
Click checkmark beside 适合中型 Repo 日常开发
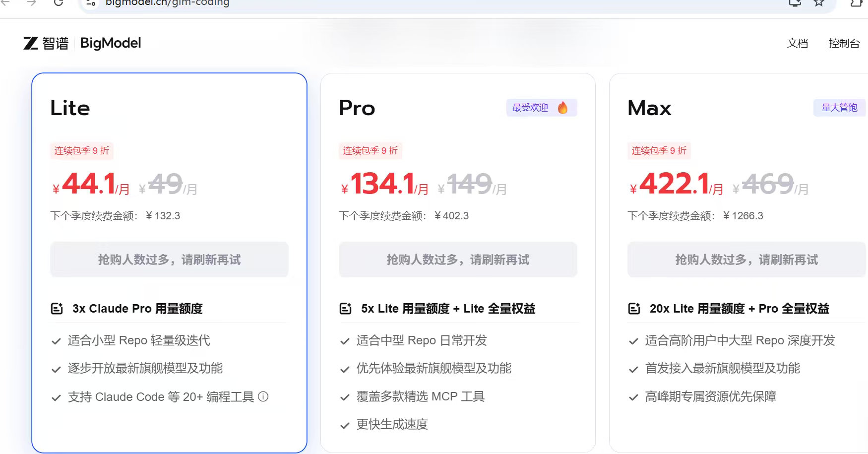[345, 341]
